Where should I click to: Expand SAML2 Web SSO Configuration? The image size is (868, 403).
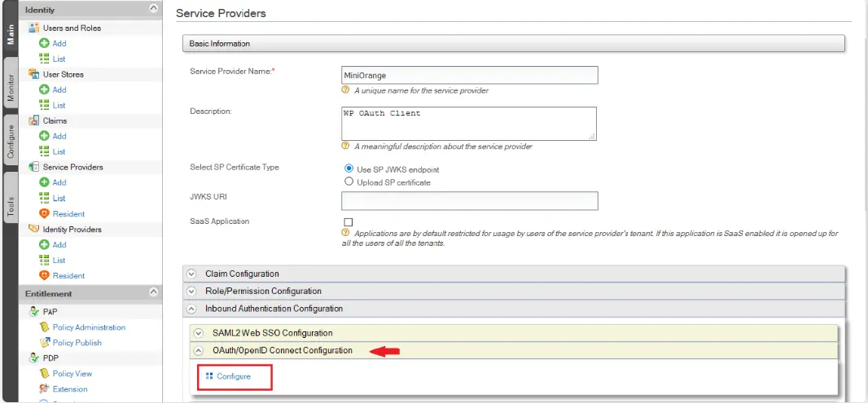coord(514,333)
